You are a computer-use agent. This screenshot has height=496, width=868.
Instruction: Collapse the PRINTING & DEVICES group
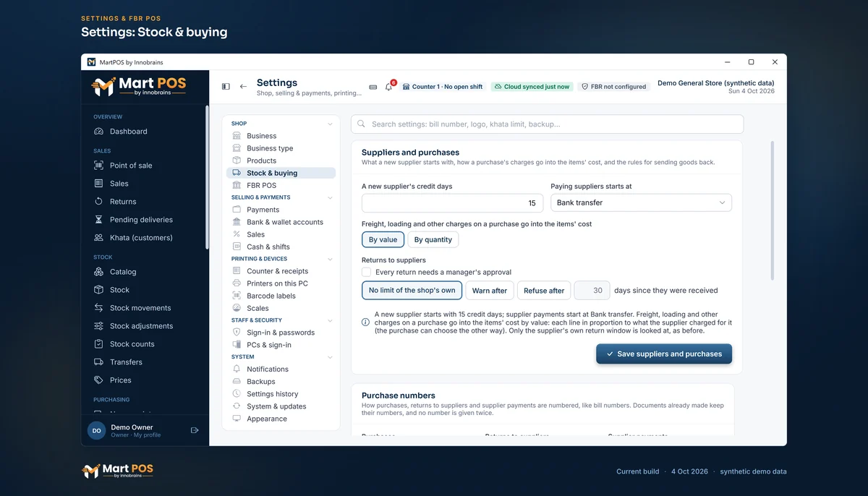[330, 259]
